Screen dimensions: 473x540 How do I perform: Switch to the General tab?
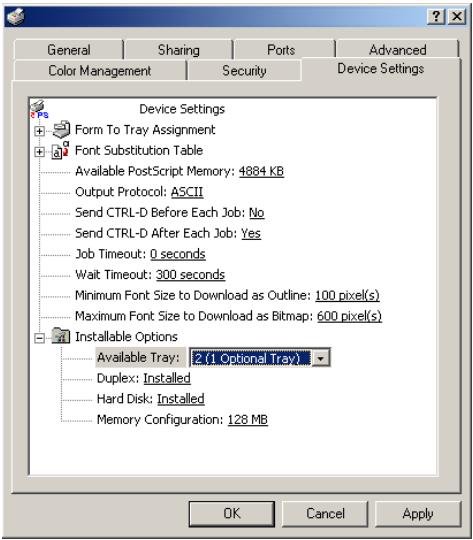pyautogui.click(x=69, y=50)
